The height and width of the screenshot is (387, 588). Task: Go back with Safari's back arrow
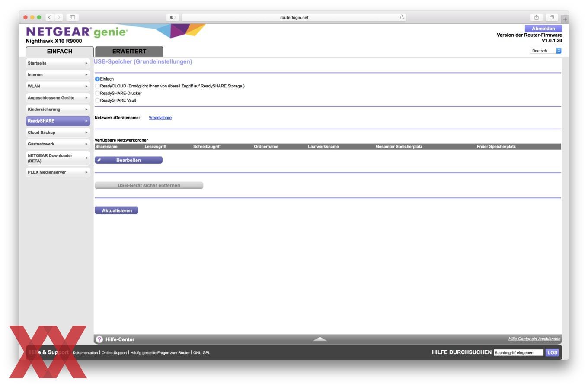tap(50, 17)
